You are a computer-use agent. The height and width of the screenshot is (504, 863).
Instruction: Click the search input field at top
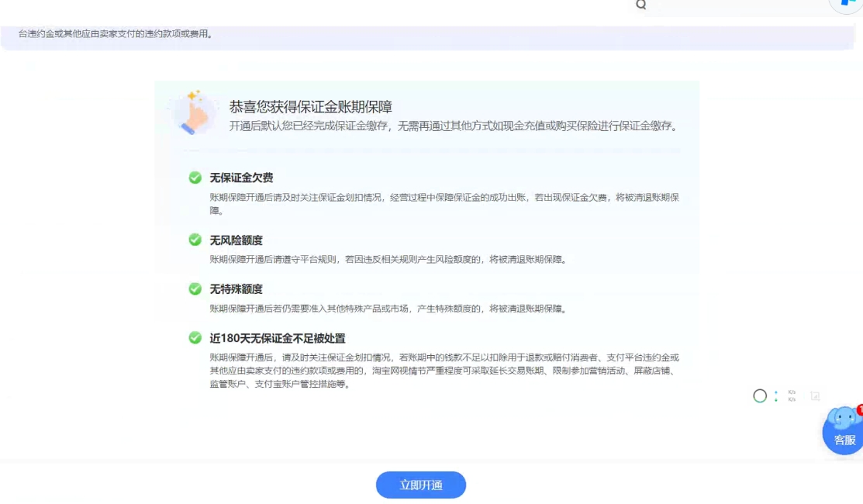coord(737,5)
